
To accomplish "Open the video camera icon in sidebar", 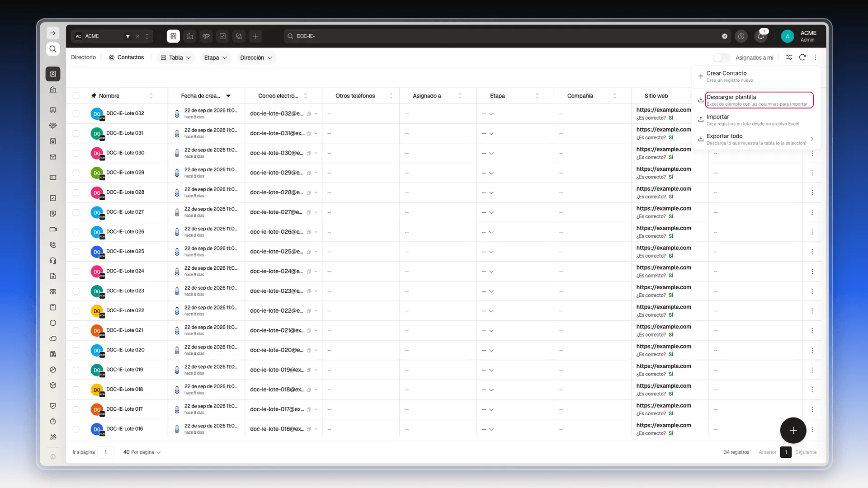I will pyautogui.click(x=53, y=229).
